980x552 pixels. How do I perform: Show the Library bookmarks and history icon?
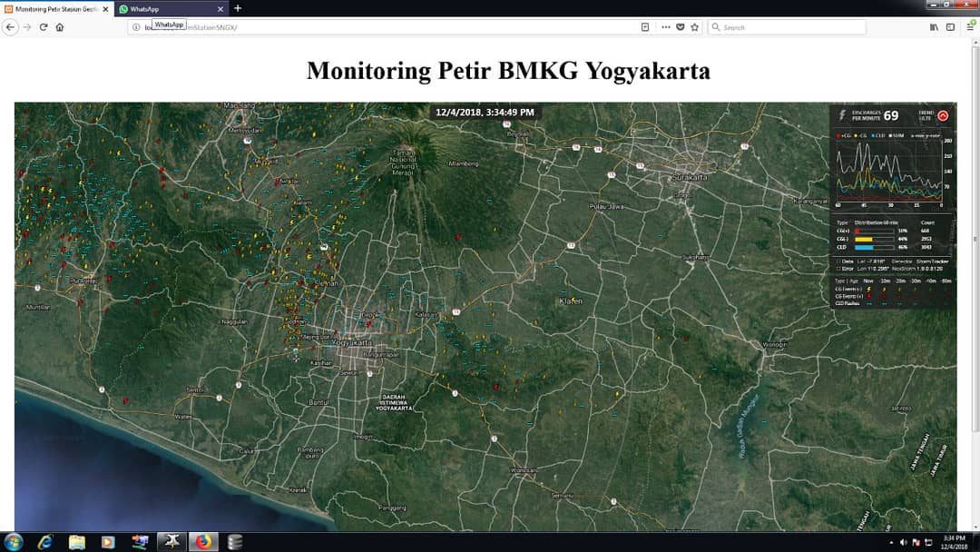point(934,27)
